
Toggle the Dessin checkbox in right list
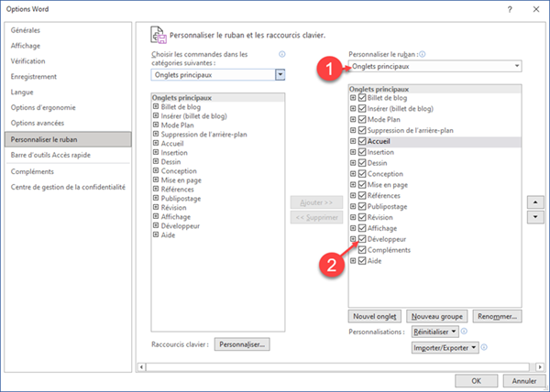click(x=362, y=163)
